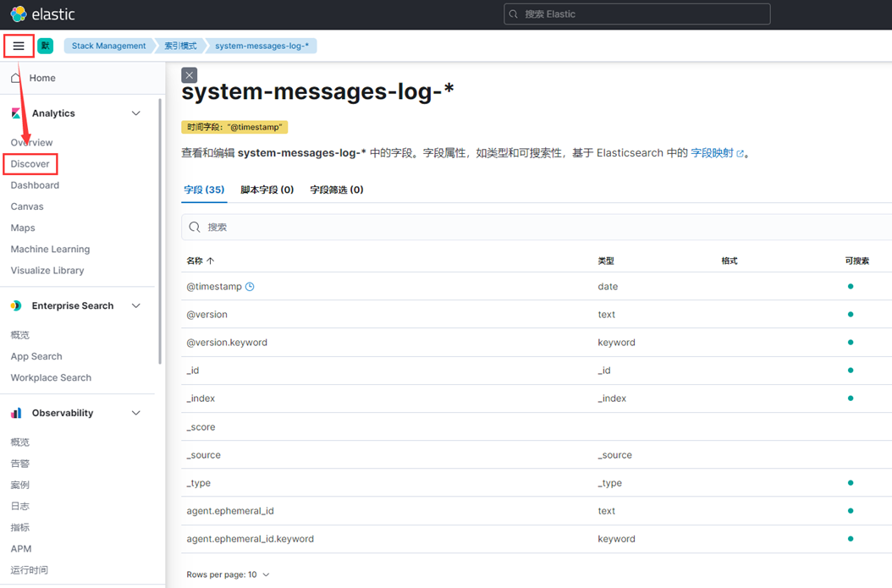Image resolution: width=892 pixels, height=588 pixels.
Task: Open the green default space avatar
Action: [46, 46]
